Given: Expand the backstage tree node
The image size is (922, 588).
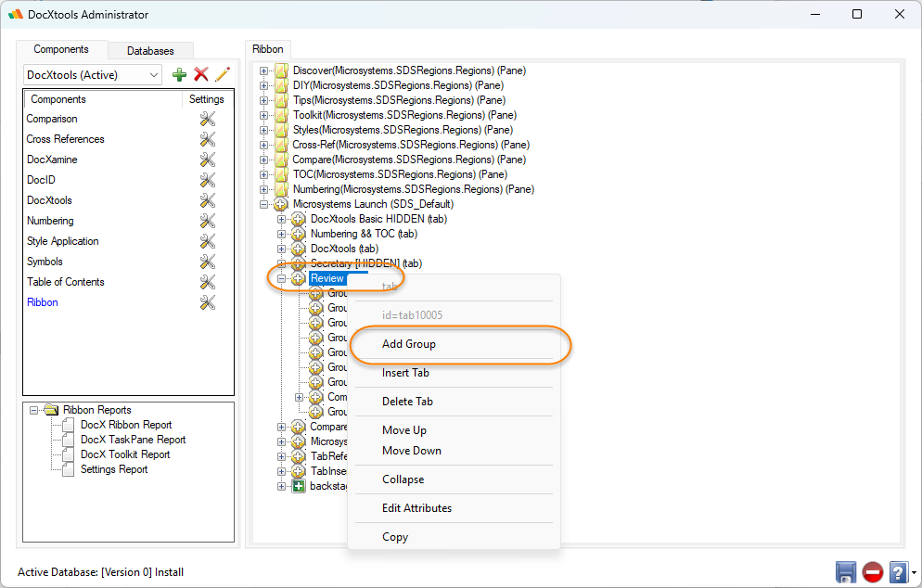Looking at the screenshot, I should click(282, 486).
